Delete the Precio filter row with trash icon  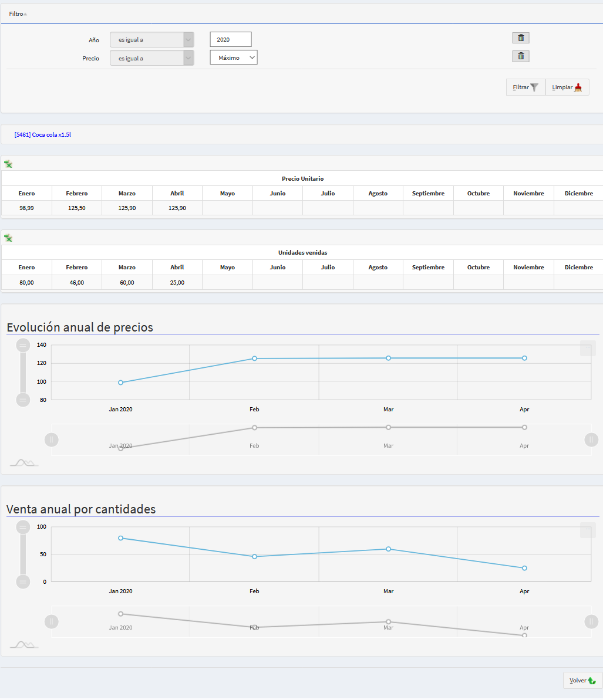coord(521,56)
